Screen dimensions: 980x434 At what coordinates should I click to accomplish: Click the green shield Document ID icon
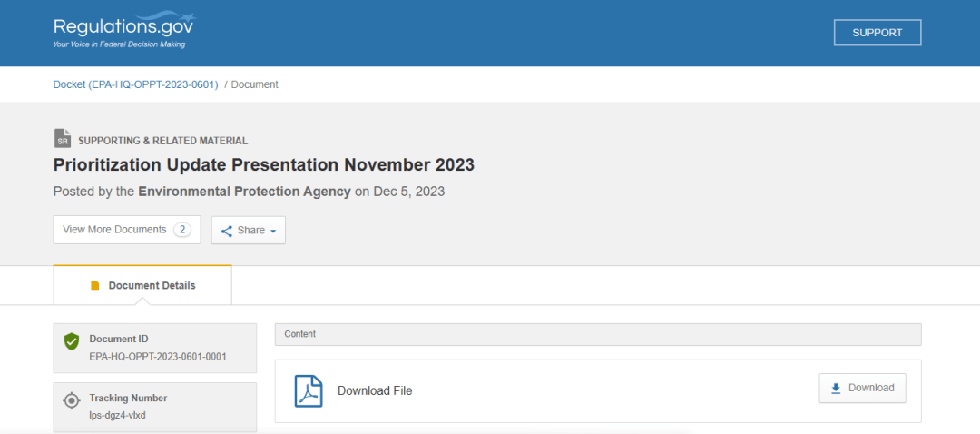[72, 342]
